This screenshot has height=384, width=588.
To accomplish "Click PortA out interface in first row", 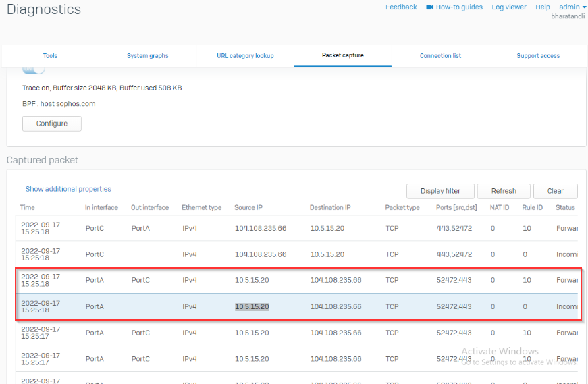I will (x=140, y=228).
